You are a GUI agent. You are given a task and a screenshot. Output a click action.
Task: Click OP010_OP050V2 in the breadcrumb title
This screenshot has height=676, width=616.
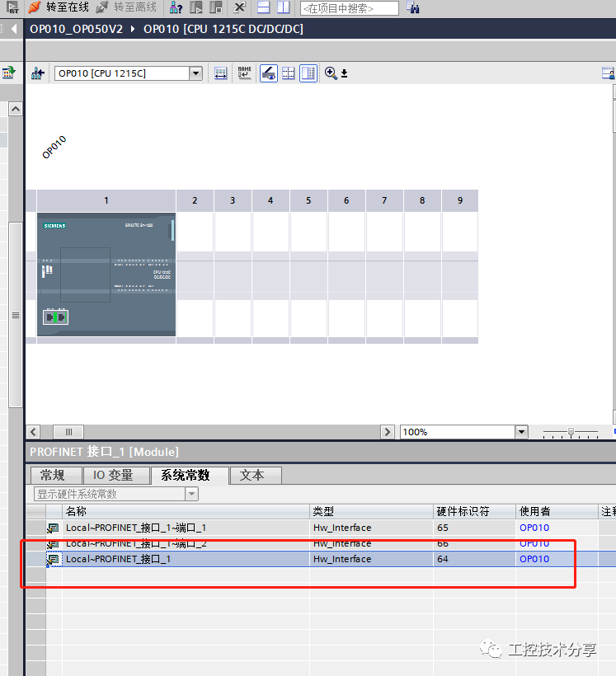[x=77, y=29]
